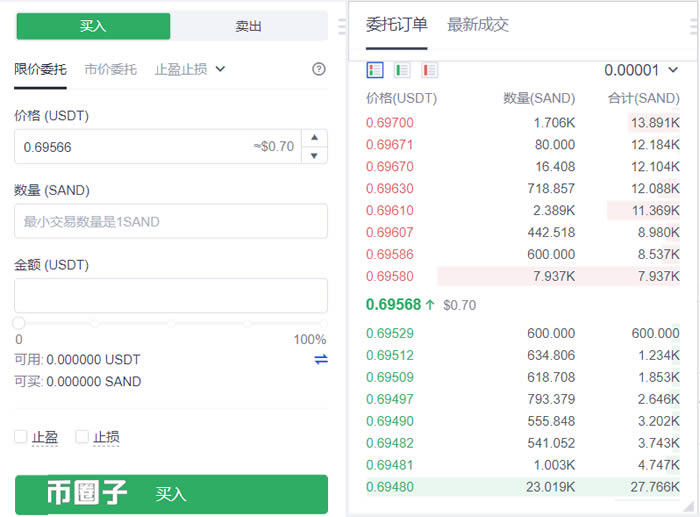
Task: Enable the 止盈 take-profit checkbox
Action: [21, 437]
